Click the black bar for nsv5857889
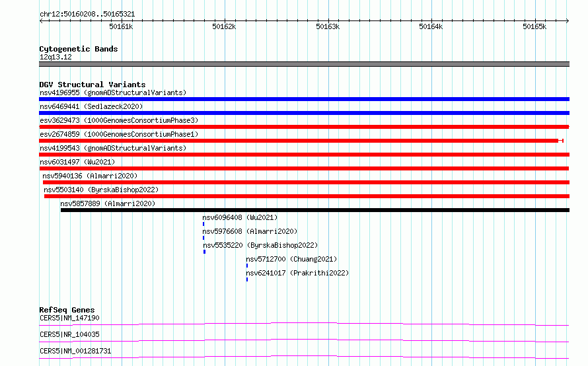The height and width of the screenshot is (366, 588). coord(315,210)
